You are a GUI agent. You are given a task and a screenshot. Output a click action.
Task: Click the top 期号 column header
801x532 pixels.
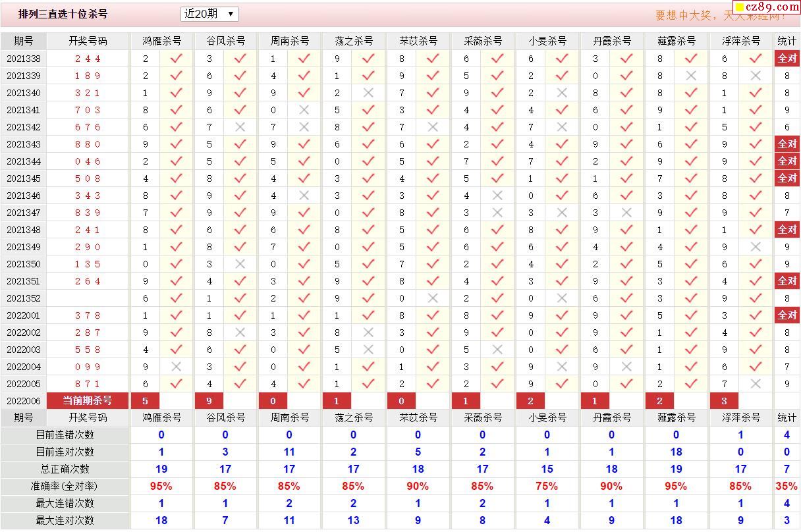click(24, 41)
